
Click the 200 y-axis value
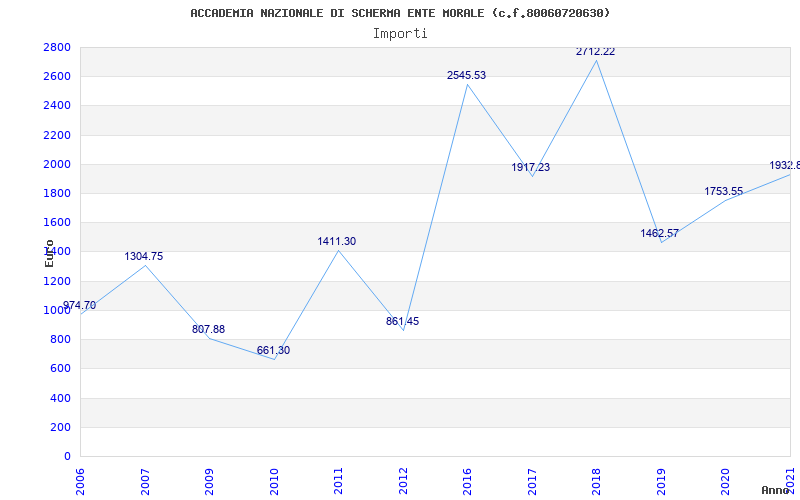point(60,427)
